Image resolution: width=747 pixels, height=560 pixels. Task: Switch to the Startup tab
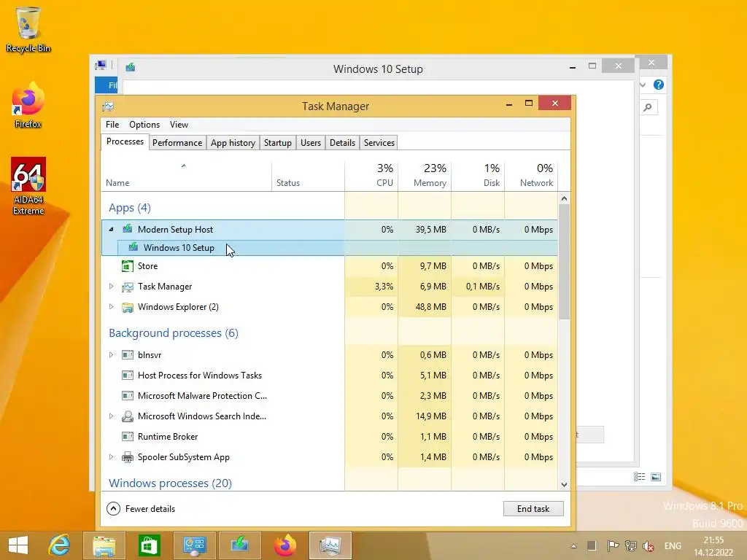[x=278, y=143]
